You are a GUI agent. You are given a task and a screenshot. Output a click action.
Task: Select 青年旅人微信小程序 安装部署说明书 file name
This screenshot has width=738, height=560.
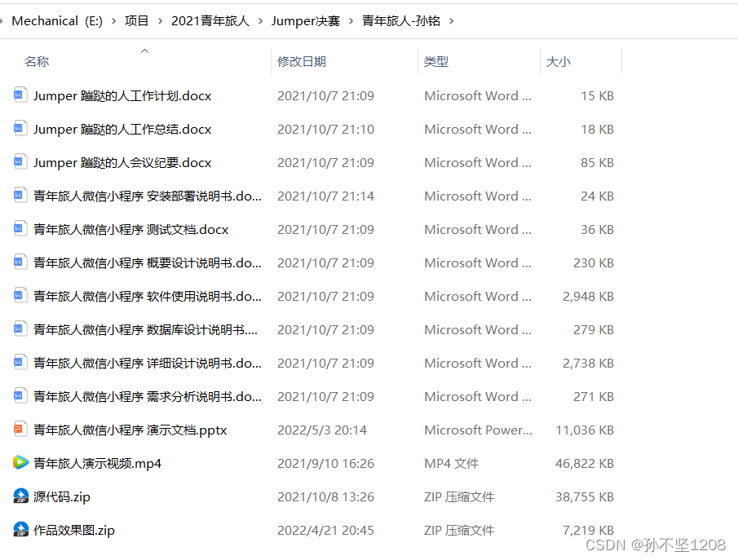point(148,196)
